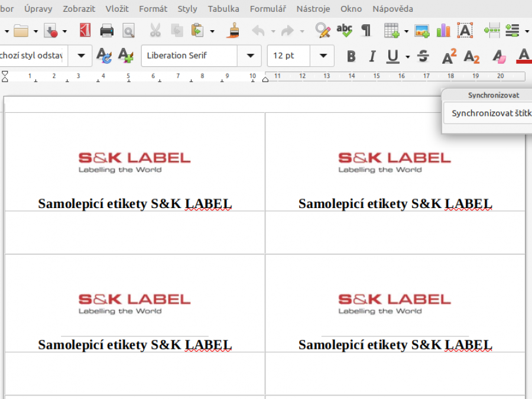This screenshot has height=399, width=532.
Task: Open print preview icon
Action: click(x=129, y=31)
